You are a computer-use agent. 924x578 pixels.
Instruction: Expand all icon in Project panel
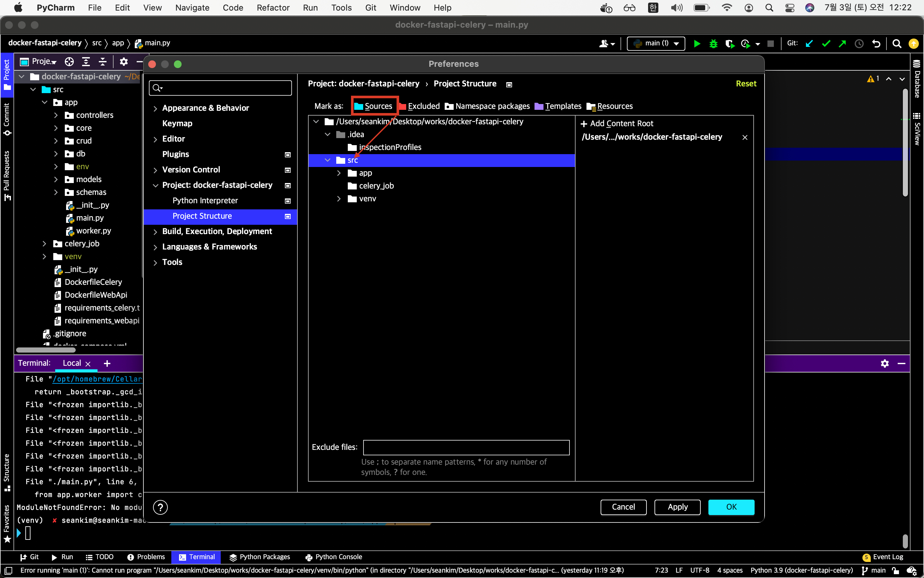pyautogui.click(x=86, y=62)
